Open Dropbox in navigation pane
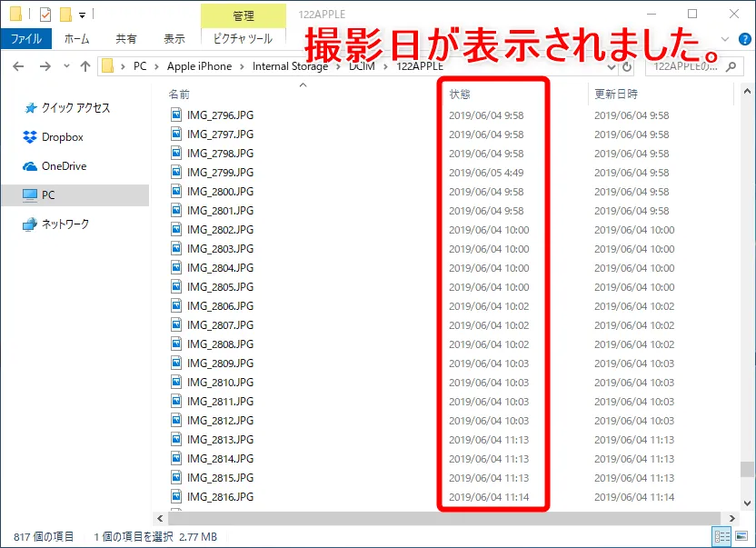The height and width of the screenshot is (548, 756). tap(62, 137)
